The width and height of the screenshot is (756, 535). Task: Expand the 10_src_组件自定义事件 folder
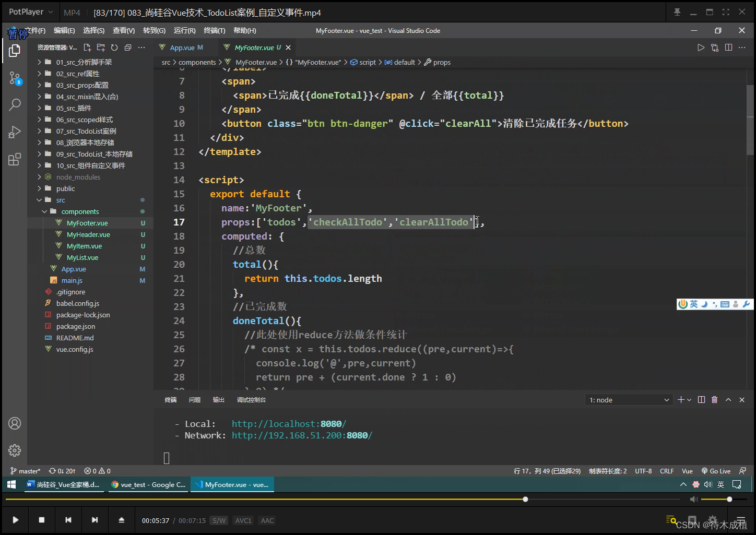pos(90,165)
